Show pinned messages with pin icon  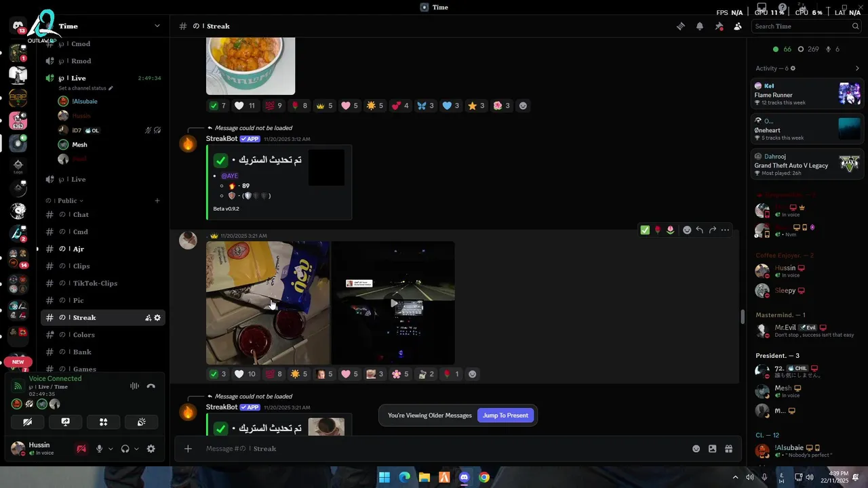(x=719, y=26)
